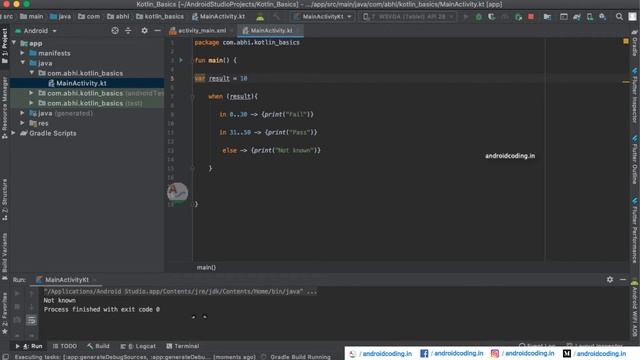This screenshot has height=360, width=640.
Task: Open the SDK Manager icon
Action: (603, 17)
